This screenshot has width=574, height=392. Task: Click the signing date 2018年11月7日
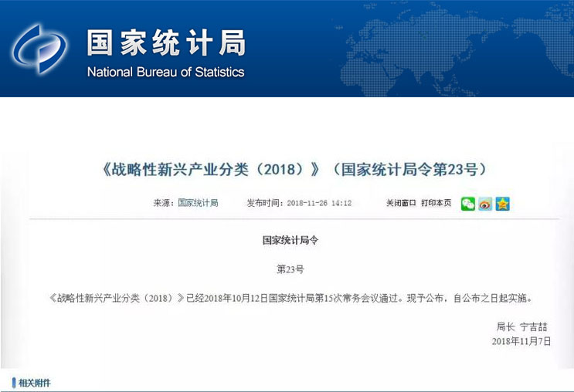[x=521, y=341]
